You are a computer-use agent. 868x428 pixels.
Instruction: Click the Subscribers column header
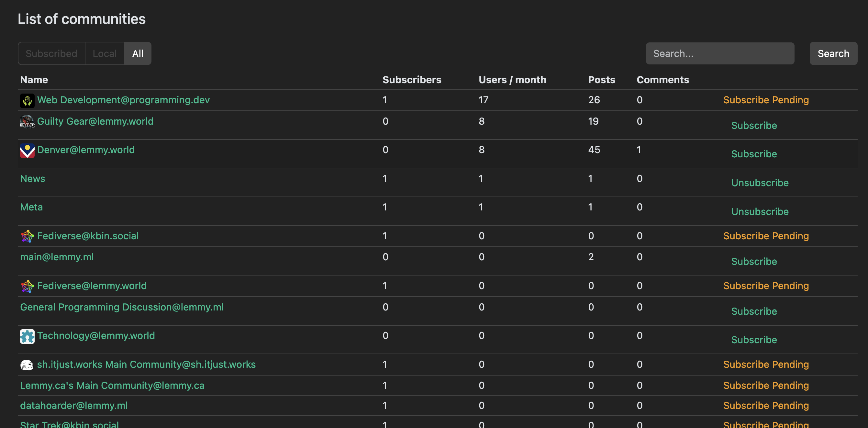(412, 80)
